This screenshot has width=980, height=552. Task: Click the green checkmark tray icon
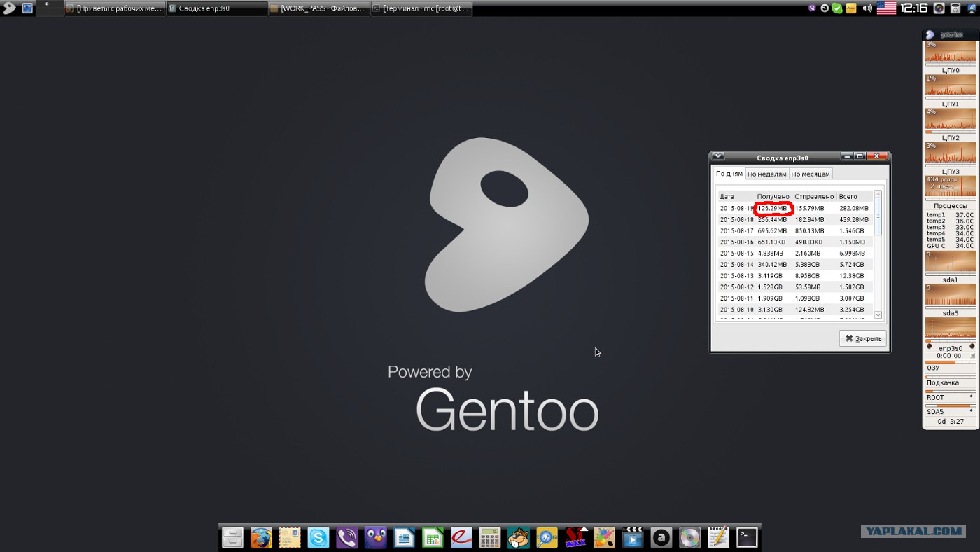click(837, 8)
